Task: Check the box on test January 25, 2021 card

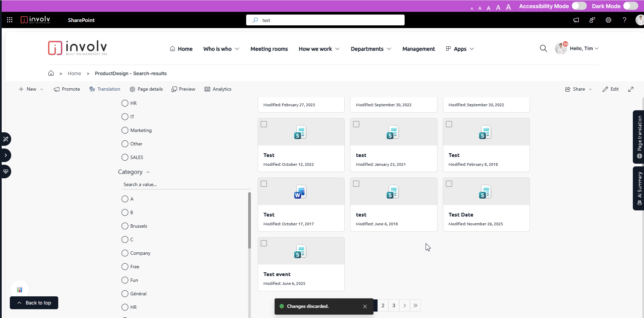Action: (x=356, y=124)
